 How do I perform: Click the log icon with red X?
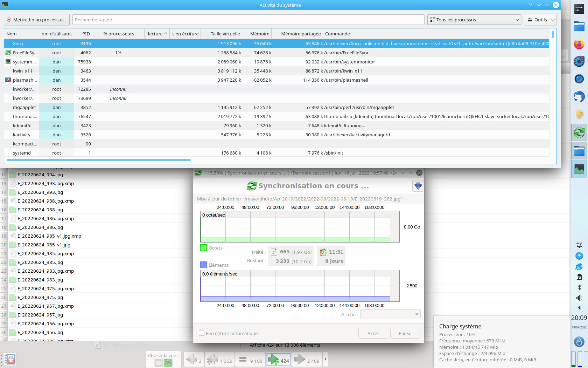tap(10, 359)
